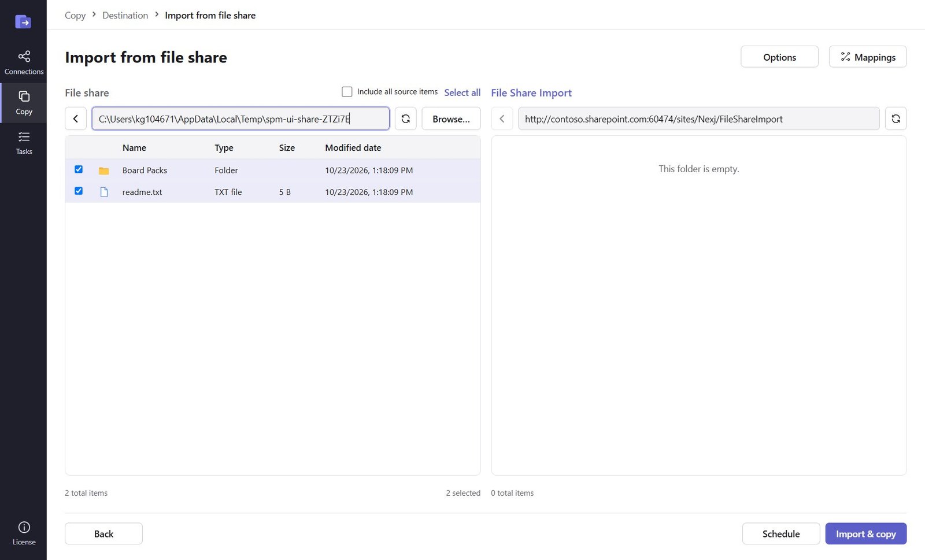The height and width of the screenshot is (560, 925).
Task: Start Import & copy
Action: (866, 533)
